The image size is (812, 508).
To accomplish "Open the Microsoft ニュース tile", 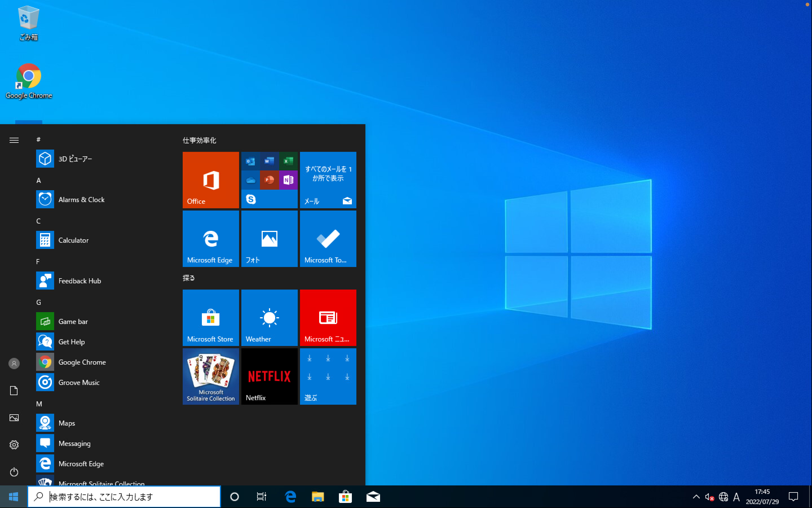I will [x=328, y=318].
